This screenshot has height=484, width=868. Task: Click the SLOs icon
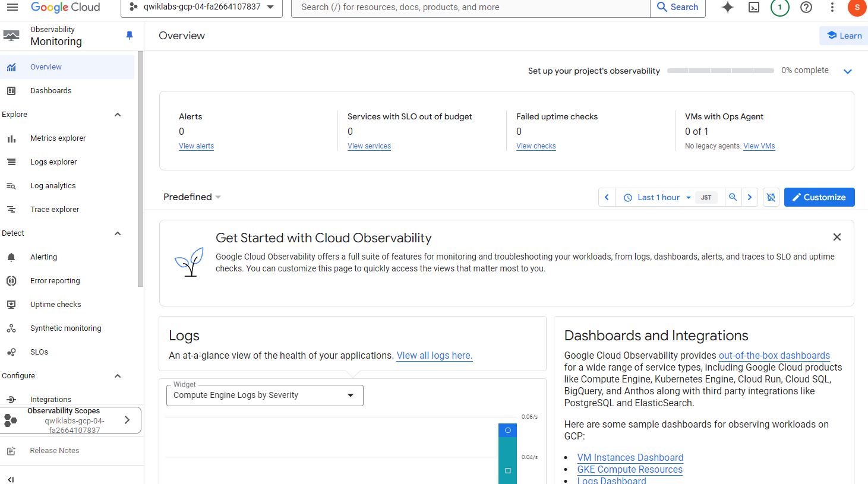coord(11,352)
